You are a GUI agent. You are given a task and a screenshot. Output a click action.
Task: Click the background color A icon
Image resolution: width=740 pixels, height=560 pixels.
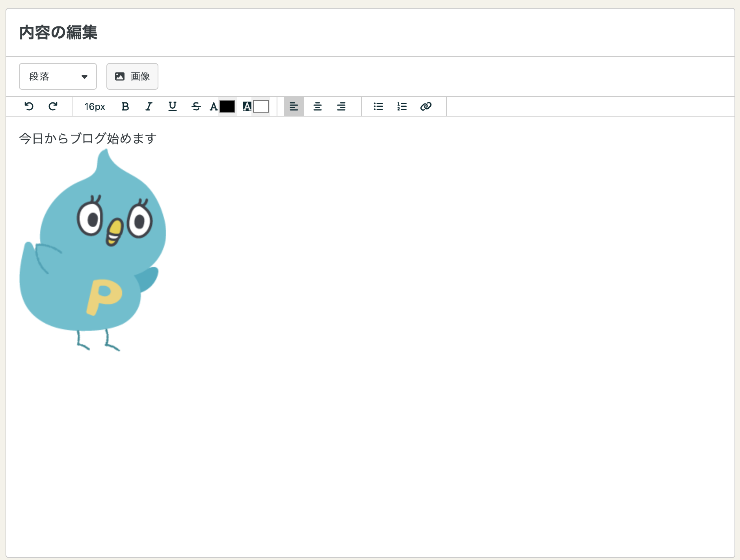click(247, 106)
